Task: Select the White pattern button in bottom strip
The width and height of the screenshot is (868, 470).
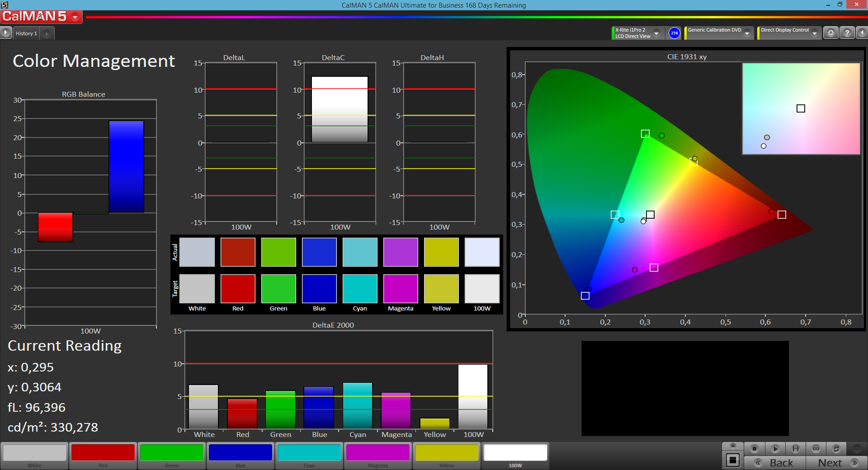Action: (34, 456)
